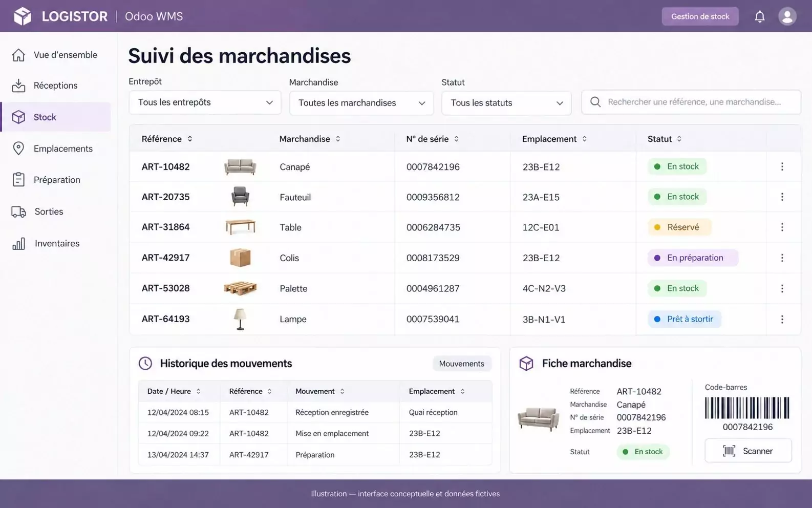Open row menu for ART-42917
This screenshot has width=812, height=508.
782,258
